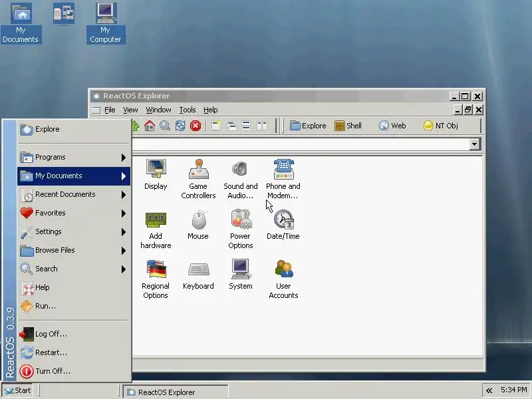Click the Refresh toolbar icon
This screenshot has width=532, height=399.
coord(180,126)
